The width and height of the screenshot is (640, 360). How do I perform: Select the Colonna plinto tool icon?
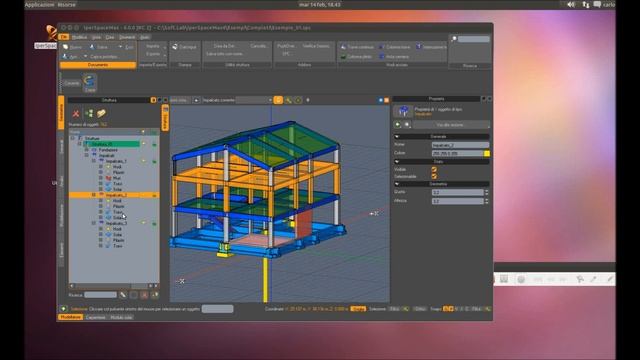click(344, 56)
